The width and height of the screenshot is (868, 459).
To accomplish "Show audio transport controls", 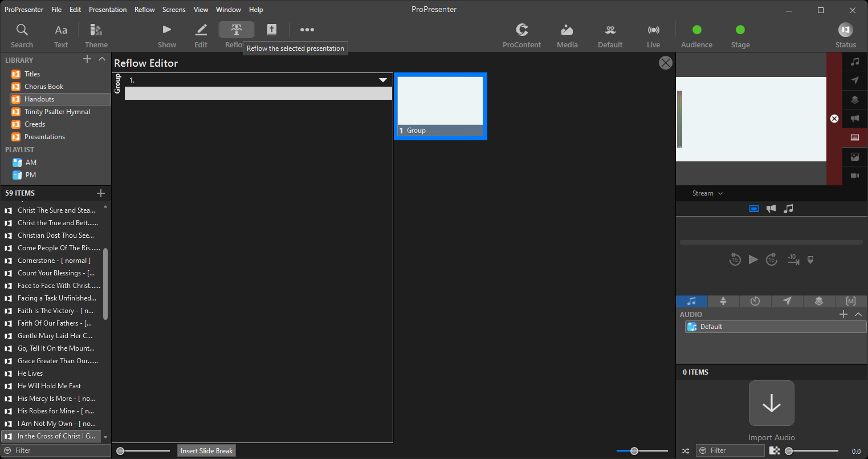I will click(788, 209).
